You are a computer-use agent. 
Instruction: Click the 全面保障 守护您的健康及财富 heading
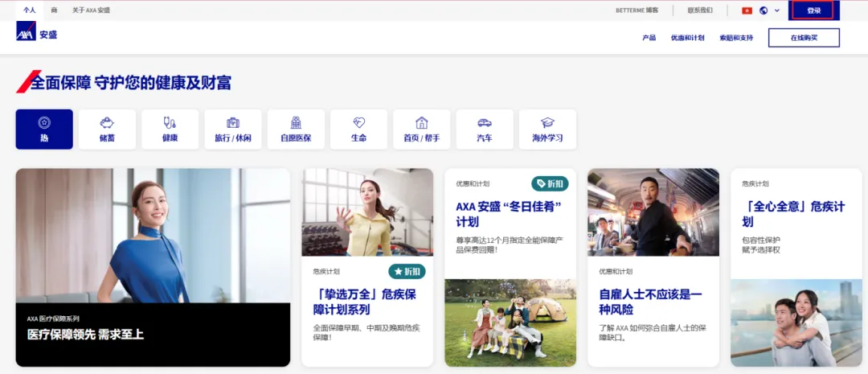click(131, 83)
